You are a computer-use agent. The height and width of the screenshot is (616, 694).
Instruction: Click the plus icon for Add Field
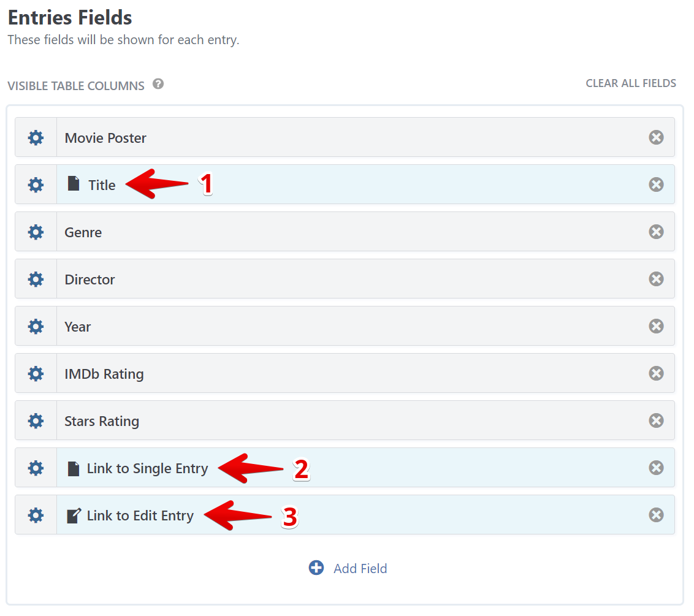316,568
